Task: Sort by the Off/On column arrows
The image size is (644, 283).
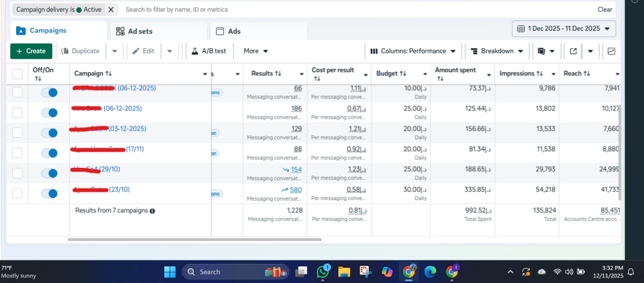Action: point(38,79)
